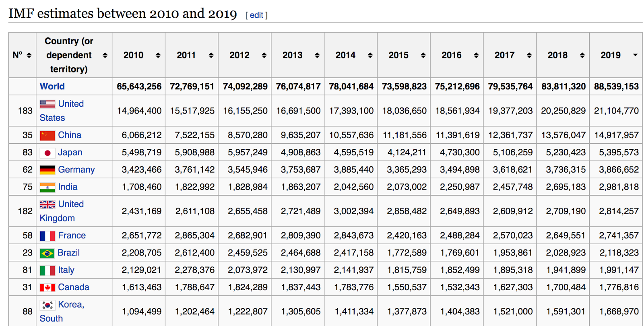Select China 2019 value 14,917,957
Viewport: 644px width, 326px height.
[x=617, y=135]
